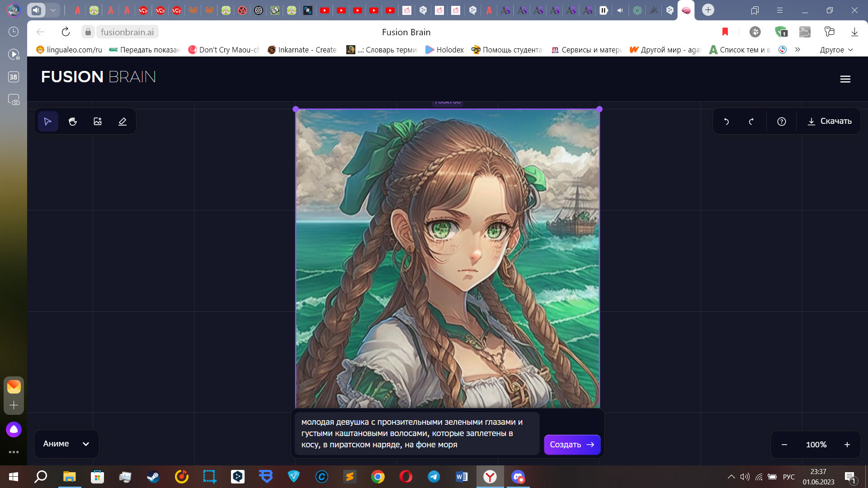Expand the Аниме style dropdown

(x=66, y=444)
